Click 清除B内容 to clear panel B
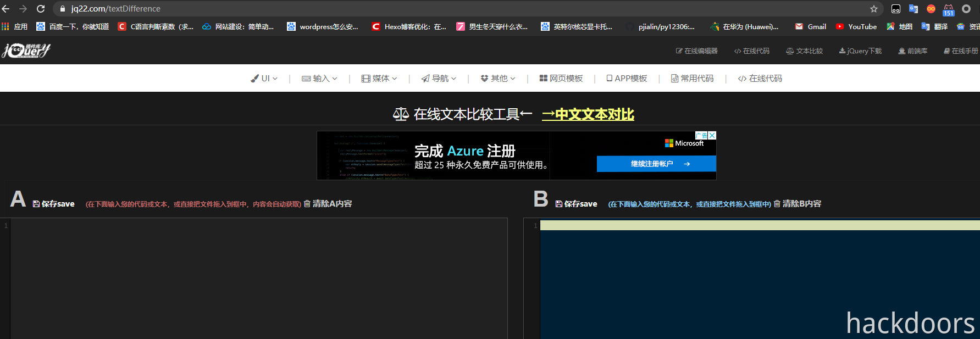 tap(798, 204)
